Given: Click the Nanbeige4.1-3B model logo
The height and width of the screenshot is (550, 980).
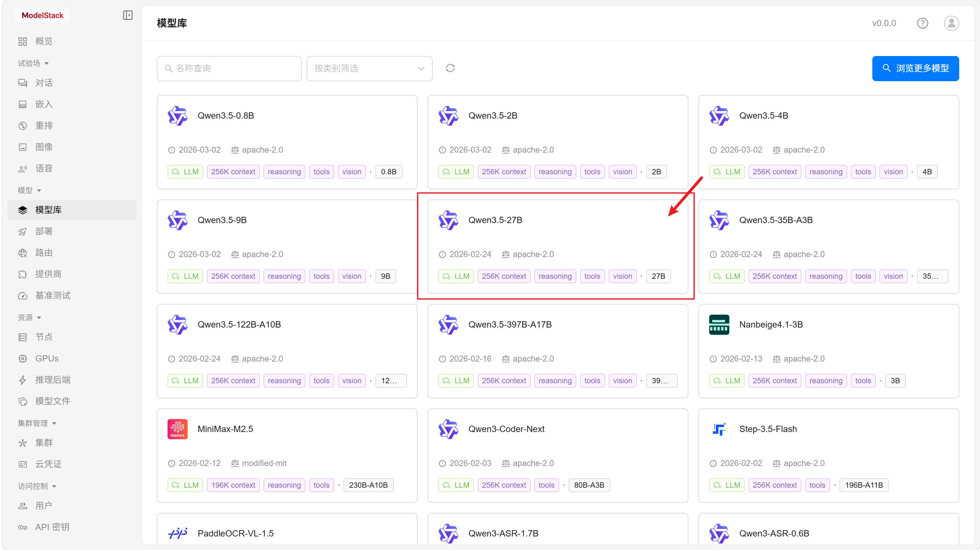Looking at the screenshot, I should click(x=719, y=325).
